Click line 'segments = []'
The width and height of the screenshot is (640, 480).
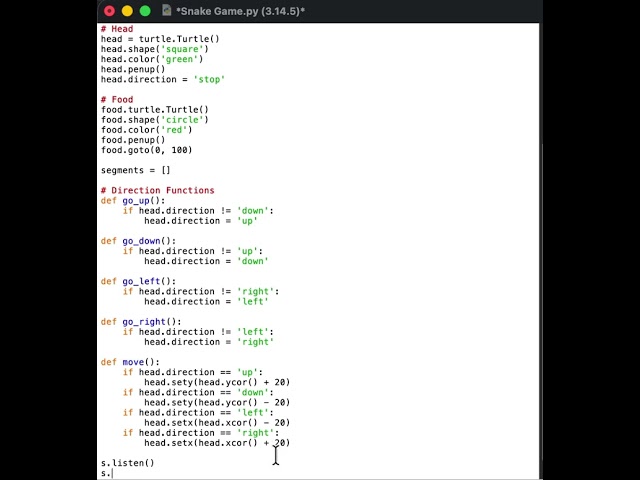coord(136,170)
